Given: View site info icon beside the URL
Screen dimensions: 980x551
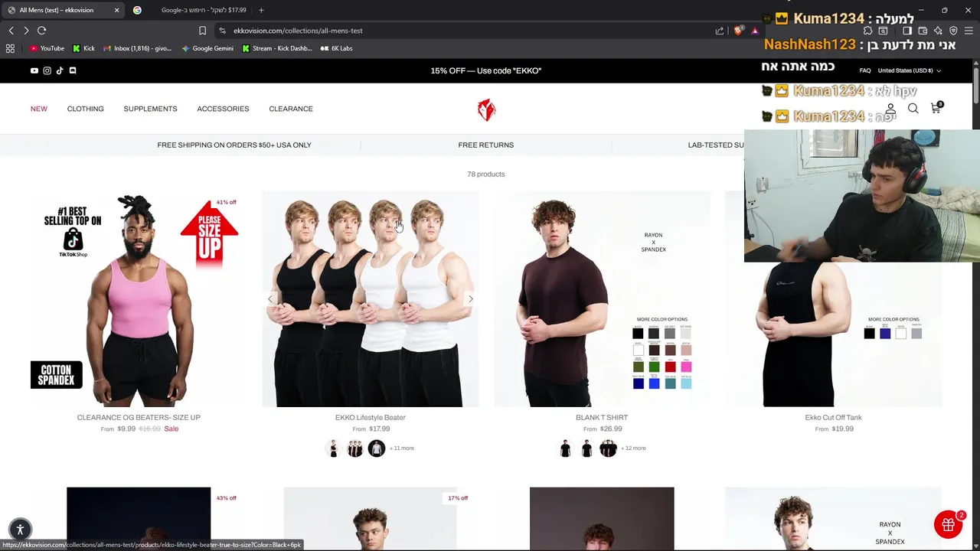Looking at the screenshot, I should (x=222, y=31).
